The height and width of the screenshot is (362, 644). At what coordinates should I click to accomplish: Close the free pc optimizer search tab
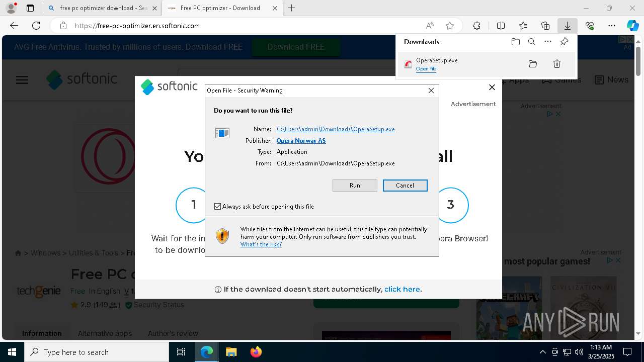[x=154, y=8]
